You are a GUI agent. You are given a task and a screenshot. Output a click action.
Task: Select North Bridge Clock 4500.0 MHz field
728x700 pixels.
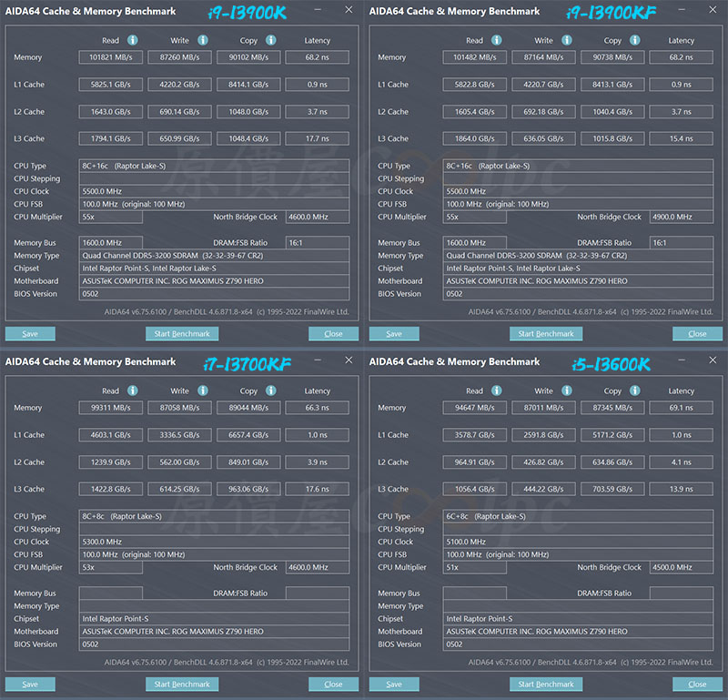click(682, 567)
